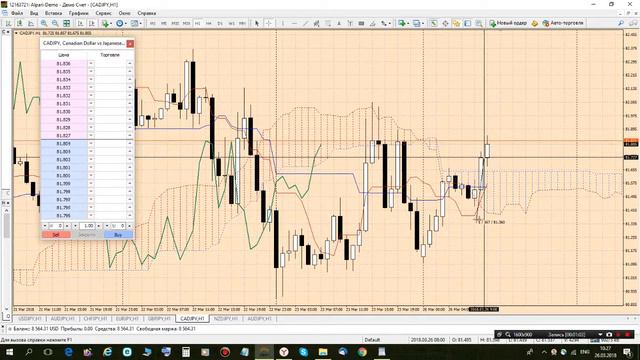The width and height of the screenshot is (640, 360).
Task: Open Skype from the taskbar
Action: (x=303, y=352)
